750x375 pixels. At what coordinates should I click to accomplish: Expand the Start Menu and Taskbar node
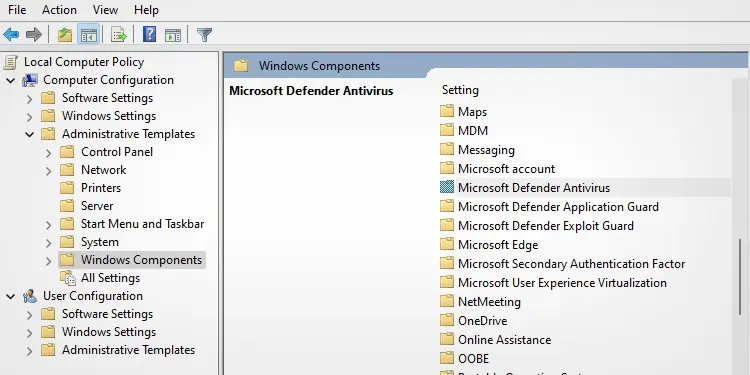tap(48, 225)
